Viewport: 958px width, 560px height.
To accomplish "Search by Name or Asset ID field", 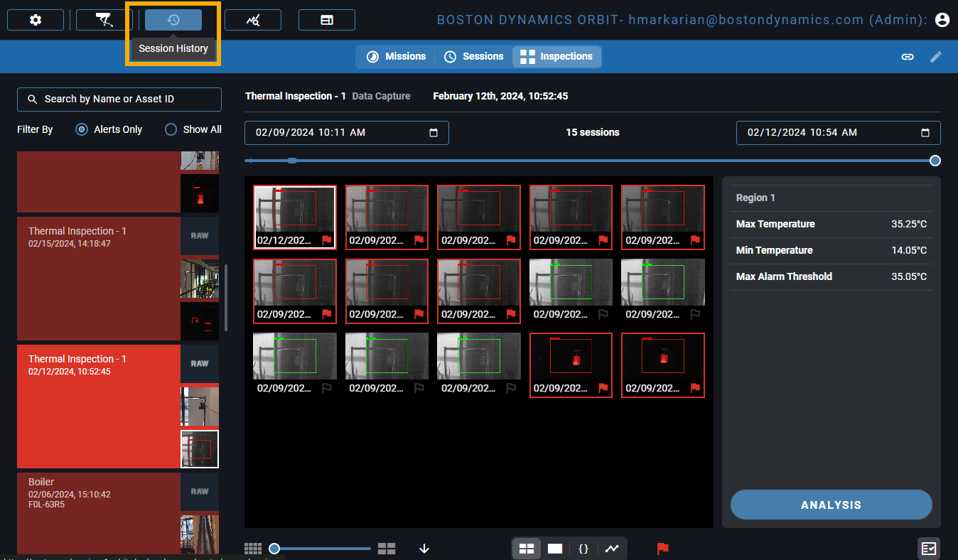I will (119, 99).
